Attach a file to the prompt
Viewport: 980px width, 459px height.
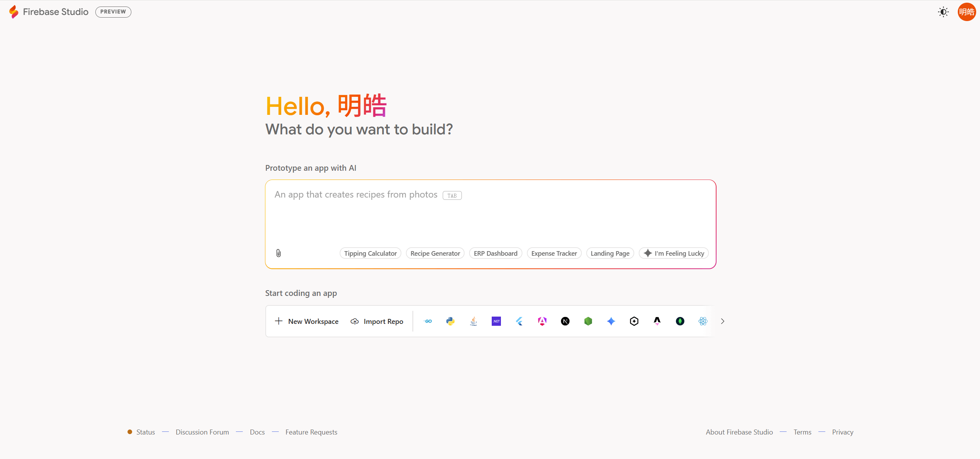278,253
